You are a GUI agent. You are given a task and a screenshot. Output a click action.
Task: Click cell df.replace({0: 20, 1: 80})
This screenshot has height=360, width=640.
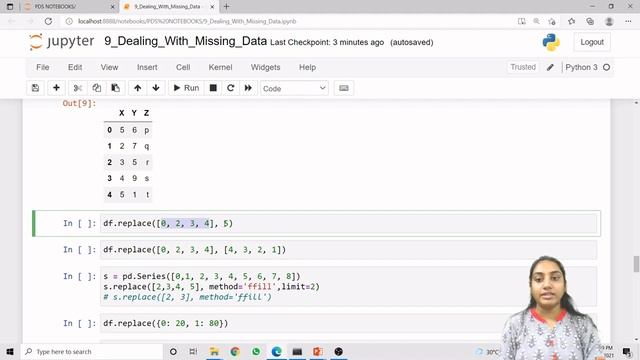[349, 323]
